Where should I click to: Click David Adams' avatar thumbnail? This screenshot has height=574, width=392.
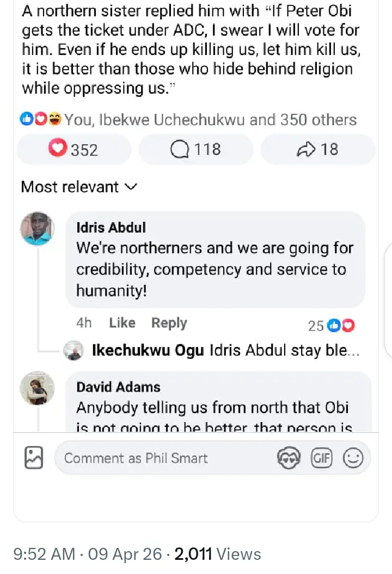click(37, 388)
